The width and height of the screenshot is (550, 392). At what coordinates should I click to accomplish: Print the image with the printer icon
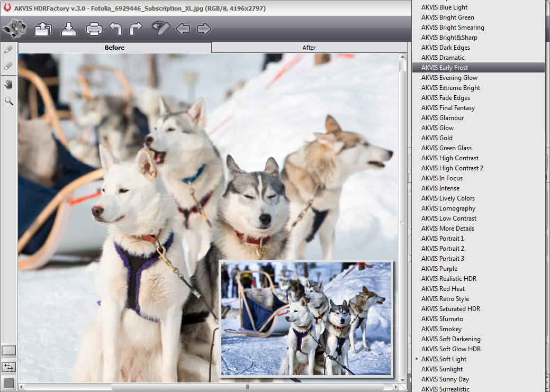tap(94, 29)
